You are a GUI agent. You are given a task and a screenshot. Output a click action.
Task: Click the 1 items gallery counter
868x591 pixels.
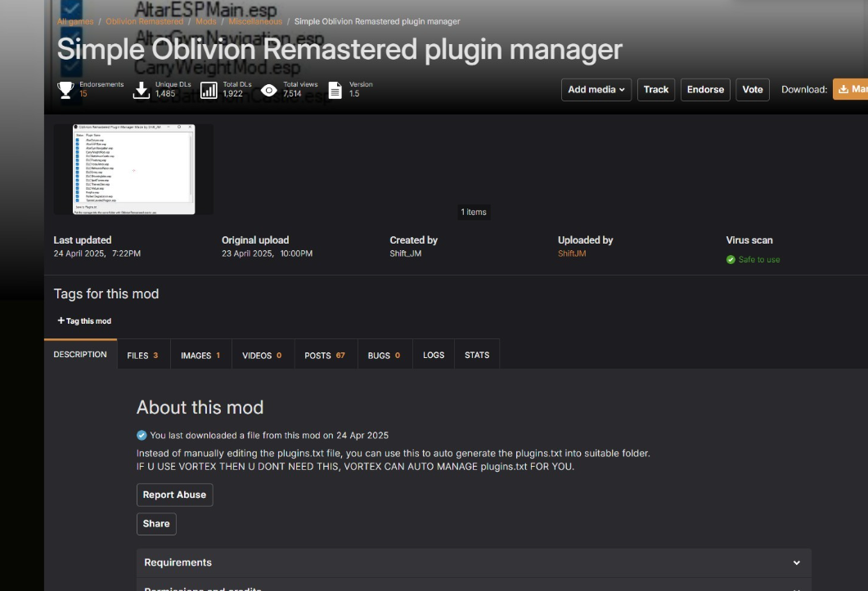pos(474,212)
